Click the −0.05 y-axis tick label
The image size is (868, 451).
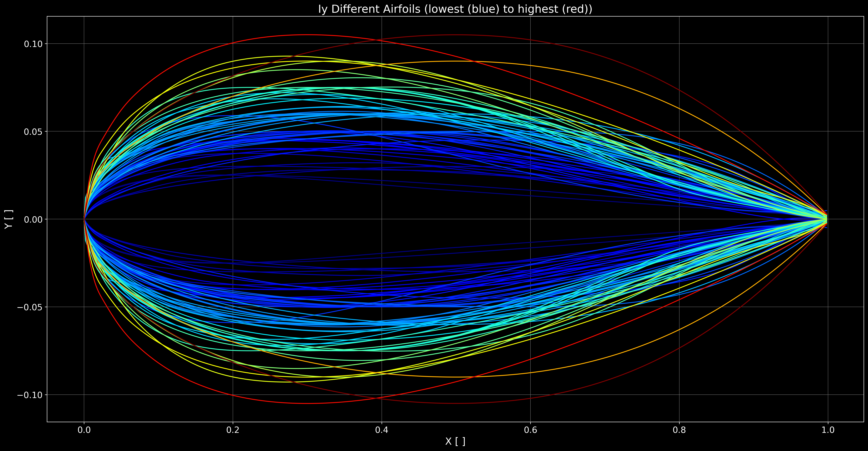(30, 307)
